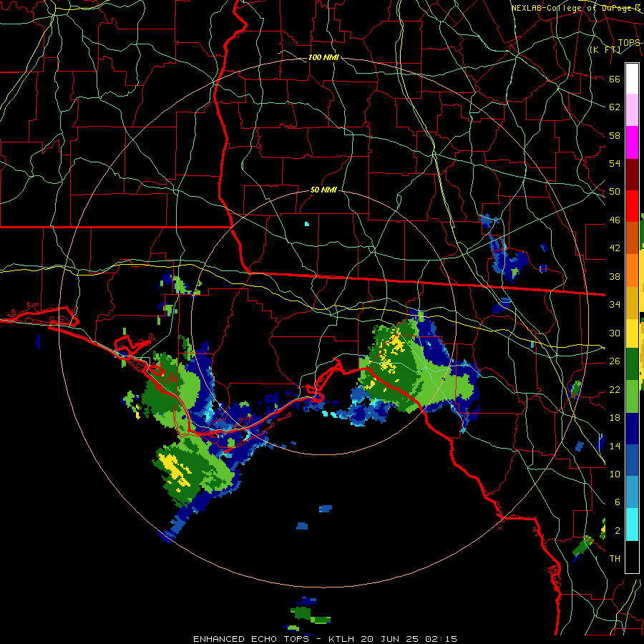Click the K FT units label
644x644 pixels.
coord(605,50)
